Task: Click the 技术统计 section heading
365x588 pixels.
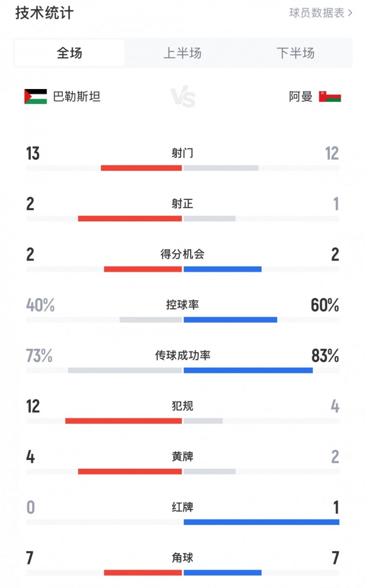Action: 44,13
